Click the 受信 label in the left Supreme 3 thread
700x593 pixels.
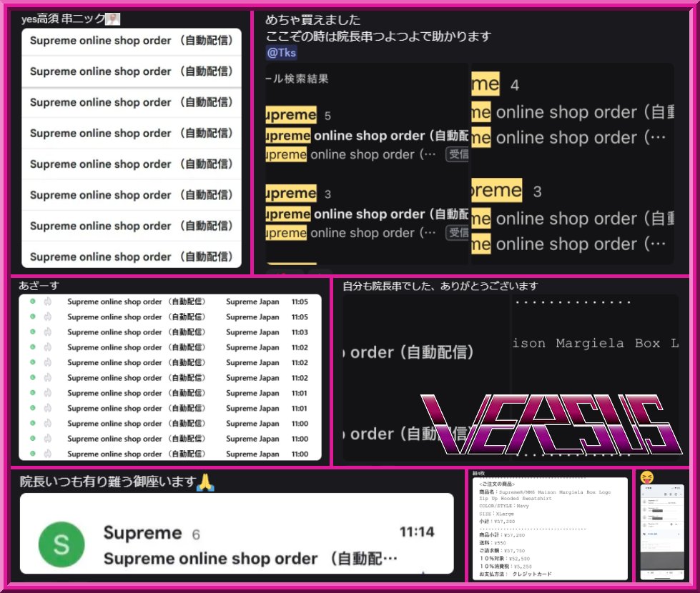point(458,232)
